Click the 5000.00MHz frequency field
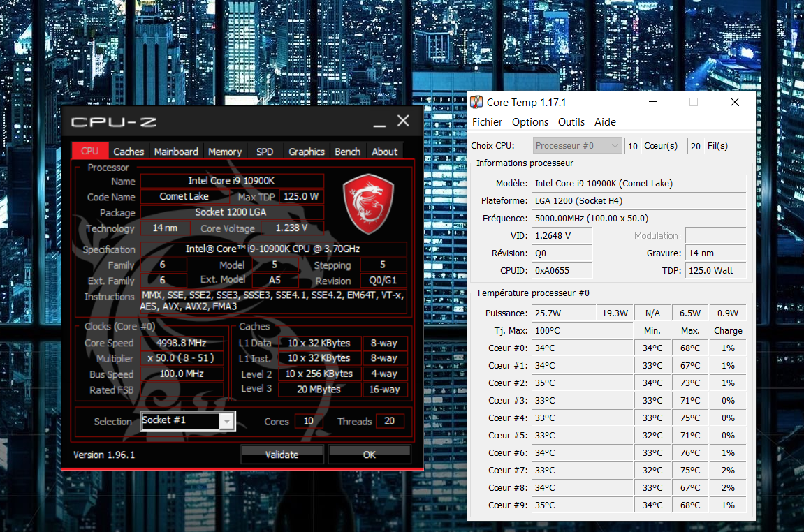Screen dimensions: 804x532 tap(639, 219)
